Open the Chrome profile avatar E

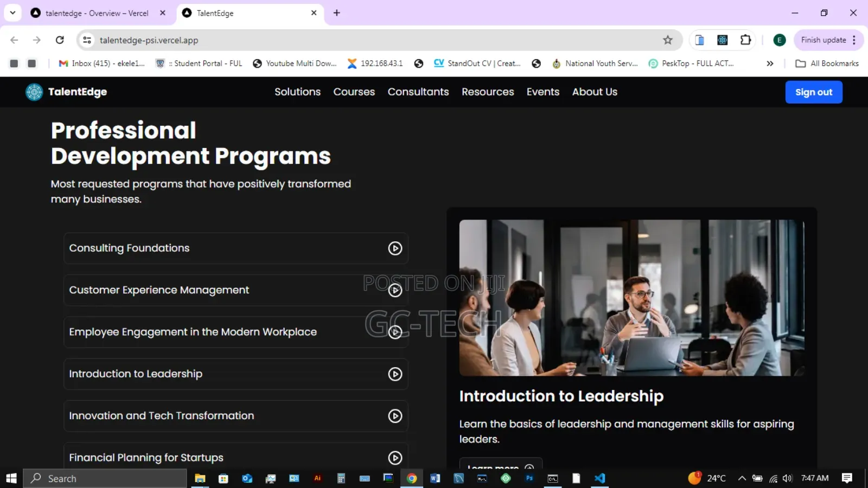click(780, 40)
